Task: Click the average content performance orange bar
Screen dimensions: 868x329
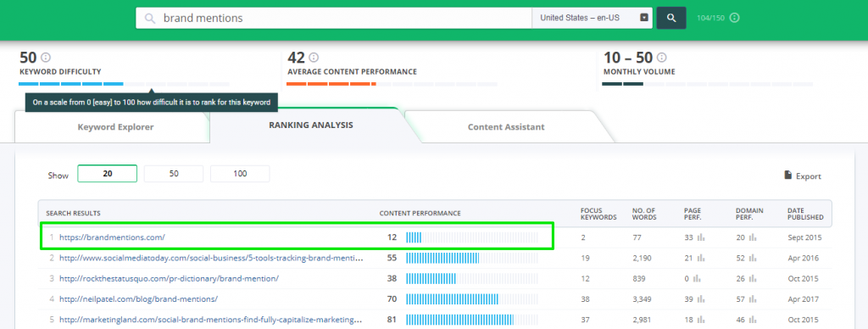Action: [x=331, y=84]
